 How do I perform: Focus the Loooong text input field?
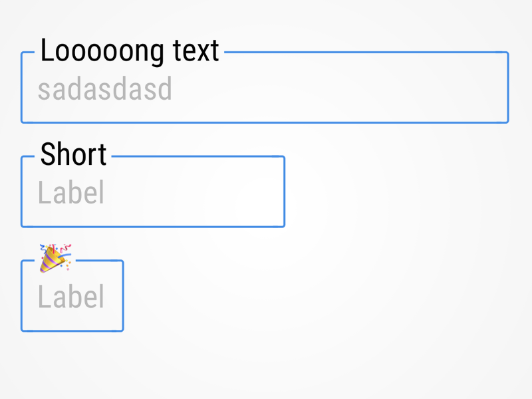(265, 87)
